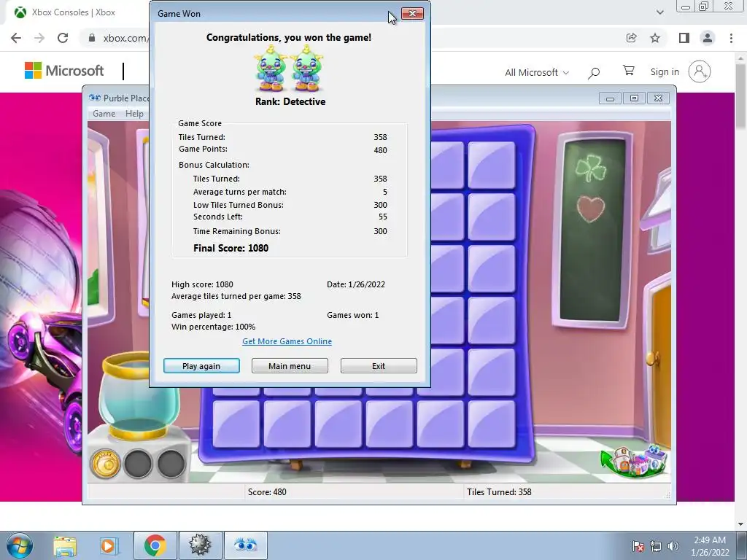This screenshot has width=747, height=560.
Task: Open search on Microsoft site
Action: click(594, 73)
